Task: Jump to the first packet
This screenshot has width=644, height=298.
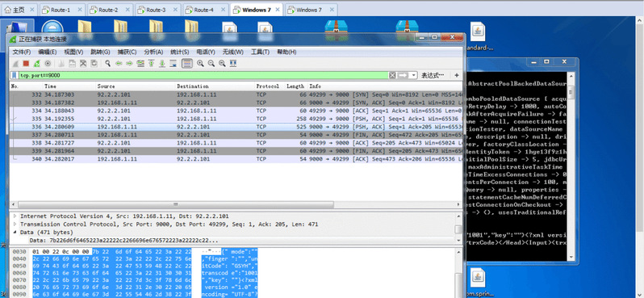Action: pyautogui.click(x=151, y=64)
